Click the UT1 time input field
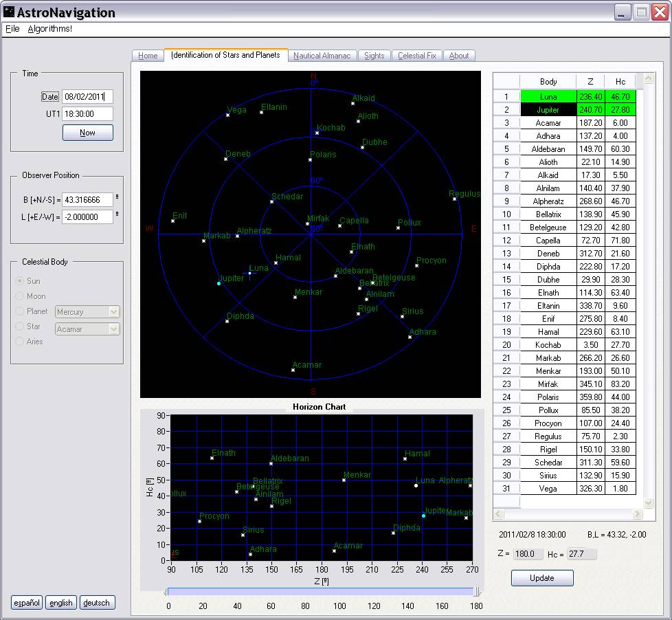This screenshot has height=620, width=672. pos(87,114)
